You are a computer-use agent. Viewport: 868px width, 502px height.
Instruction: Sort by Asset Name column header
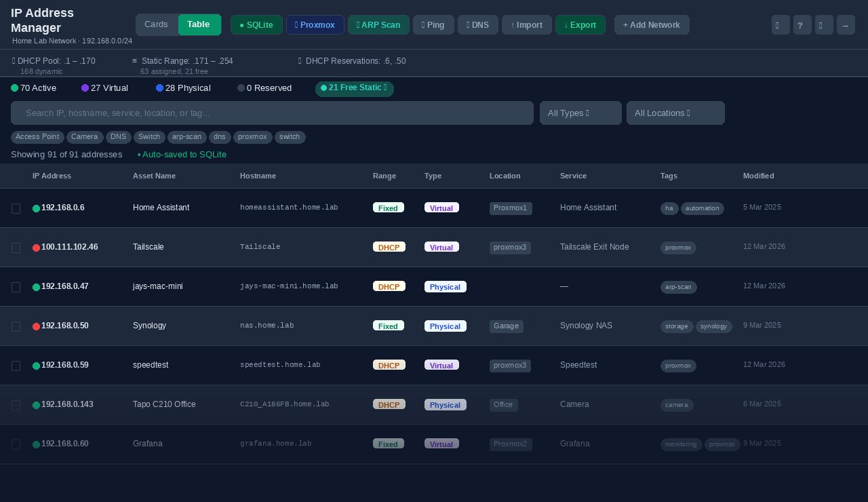point(154,176)
